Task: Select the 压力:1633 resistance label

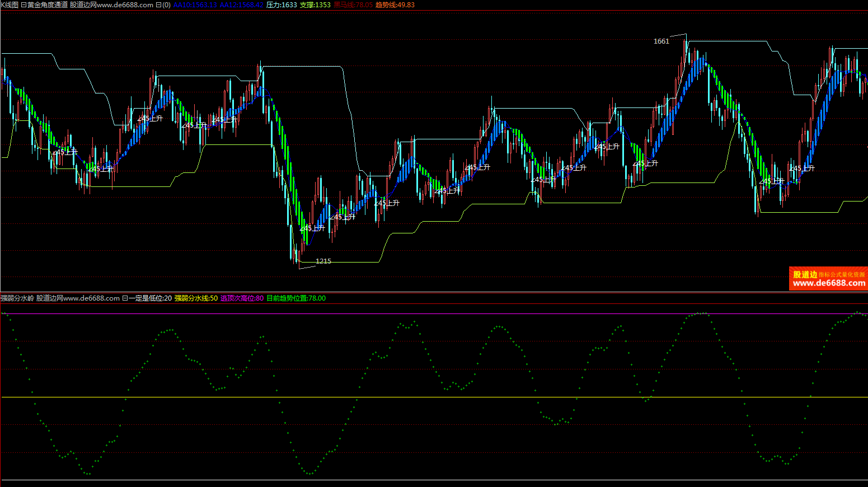Action: 281,5
